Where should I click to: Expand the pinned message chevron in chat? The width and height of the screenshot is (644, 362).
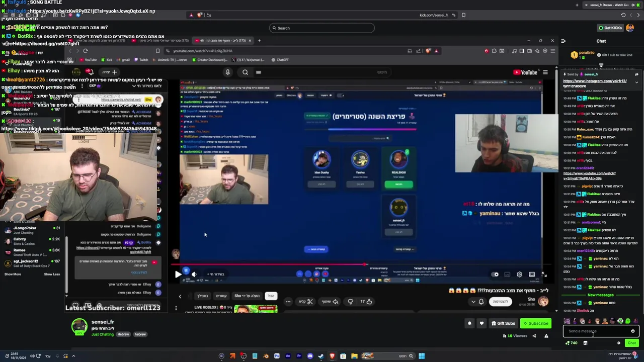tap(636, 82)
